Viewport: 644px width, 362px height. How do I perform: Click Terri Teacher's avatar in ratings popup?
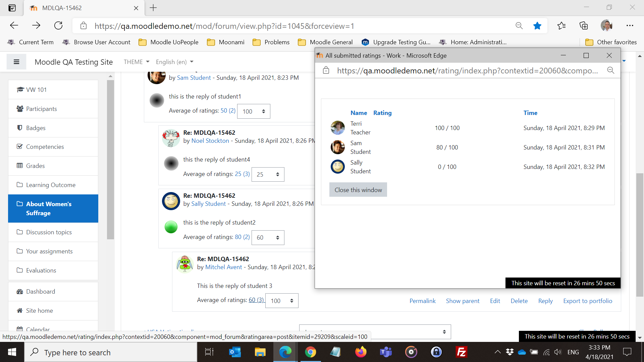(338, 128)
